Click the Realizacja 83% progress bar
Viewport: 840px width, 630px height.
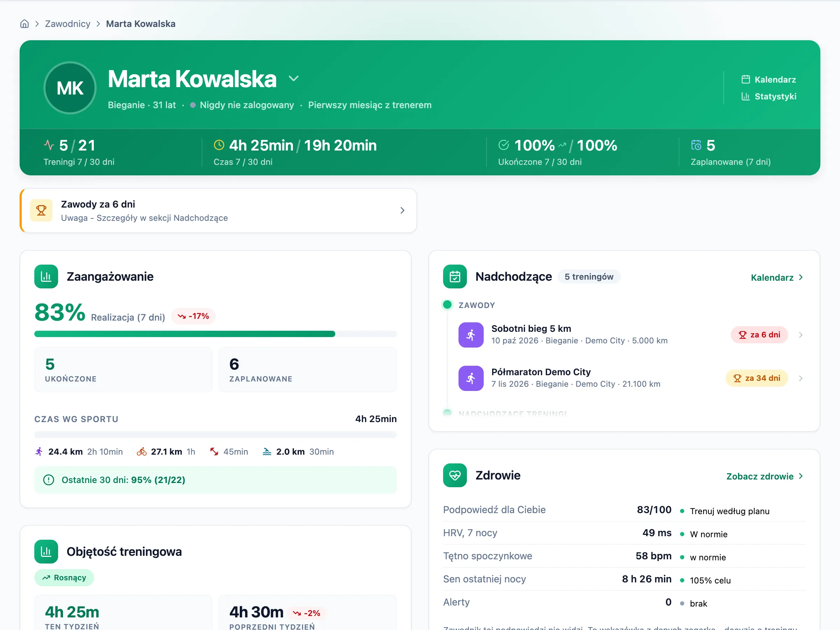215,334
